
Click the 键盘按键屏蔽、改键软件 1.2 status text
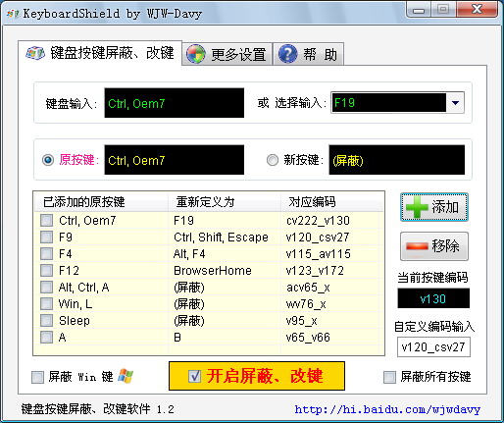(x=97, y=409)
